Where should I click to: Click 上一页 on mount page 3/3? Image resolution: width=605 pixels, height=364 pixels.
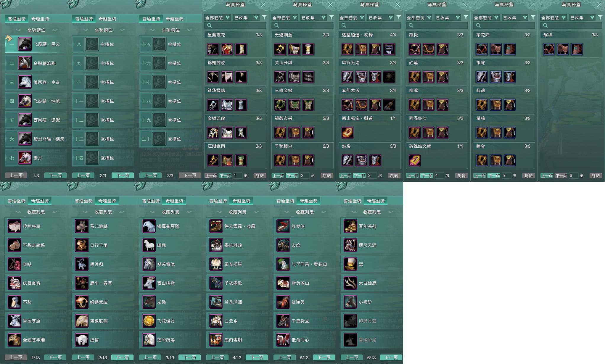[150, 175]
